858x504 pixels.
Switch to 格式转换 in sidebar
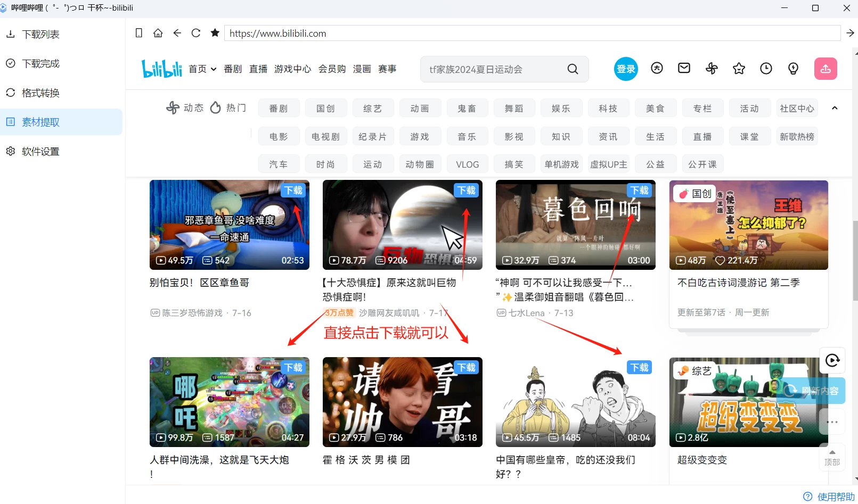click(x=61, y=93)
